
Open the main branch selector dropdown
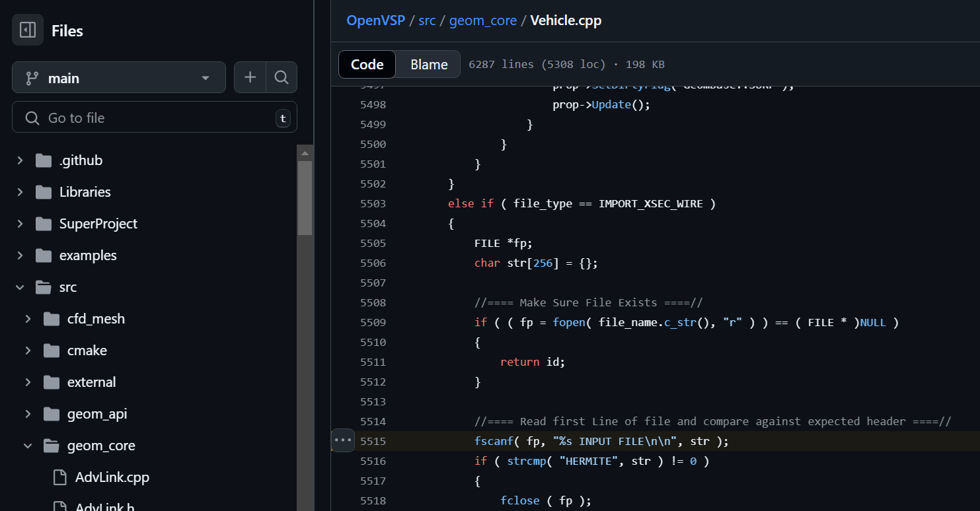tap(119, 78)
